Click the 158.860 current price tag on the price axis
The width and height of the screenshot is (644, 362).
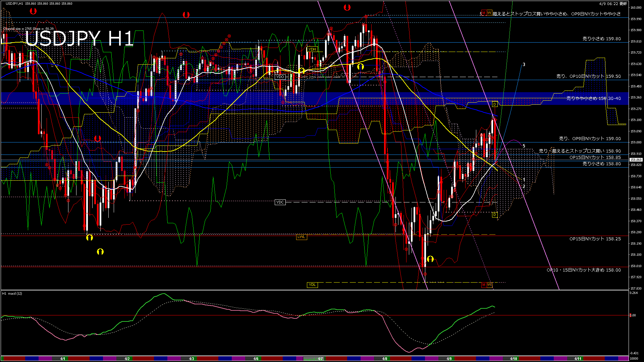click(x=636, y=160)
